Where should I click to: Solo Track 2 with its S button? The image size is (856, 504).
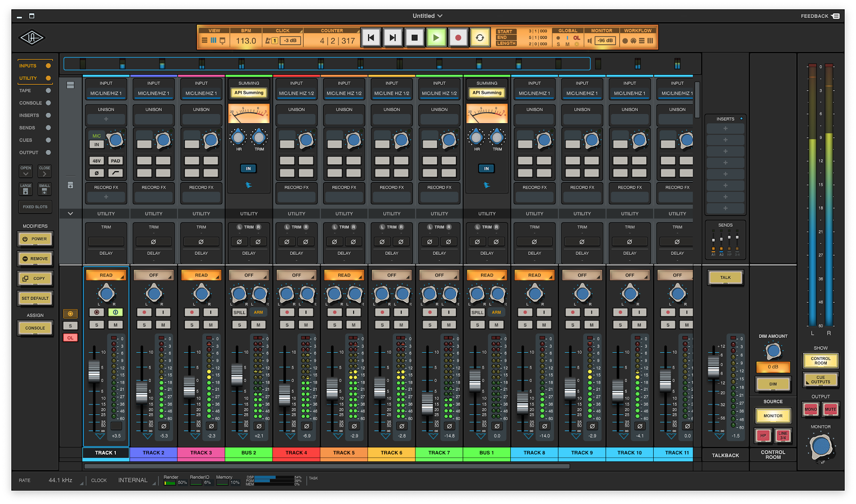tap(144, 325)
